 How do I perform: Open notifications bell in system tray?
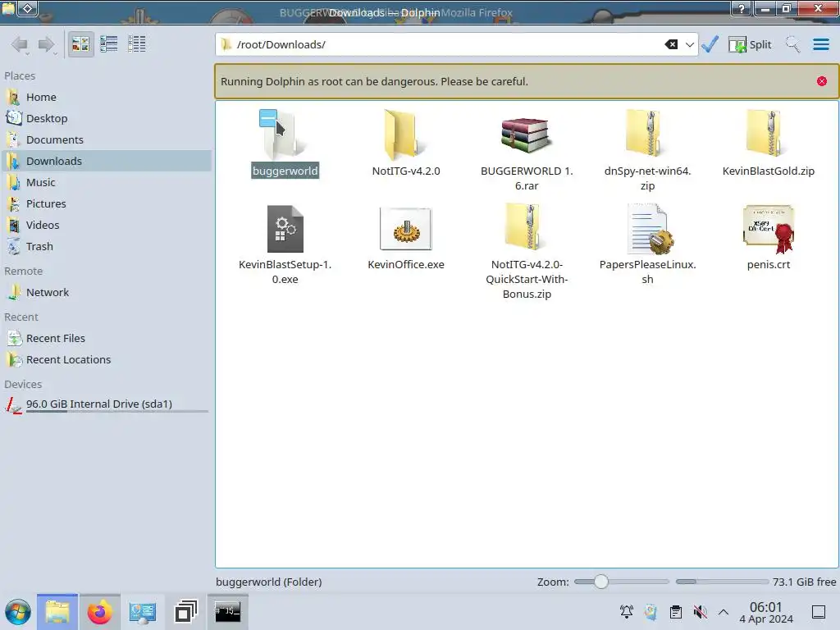click(x=626, y=612)
